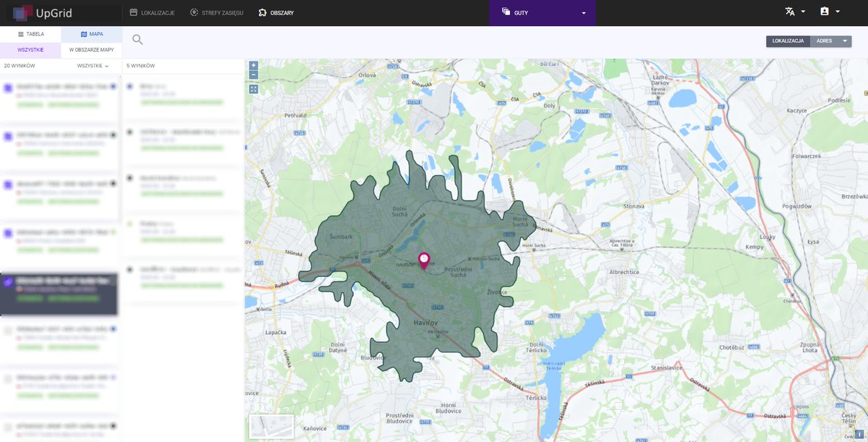The image size is (868, 442).
Task: Click the 'Stonava' map label
Action: point(634,206)
